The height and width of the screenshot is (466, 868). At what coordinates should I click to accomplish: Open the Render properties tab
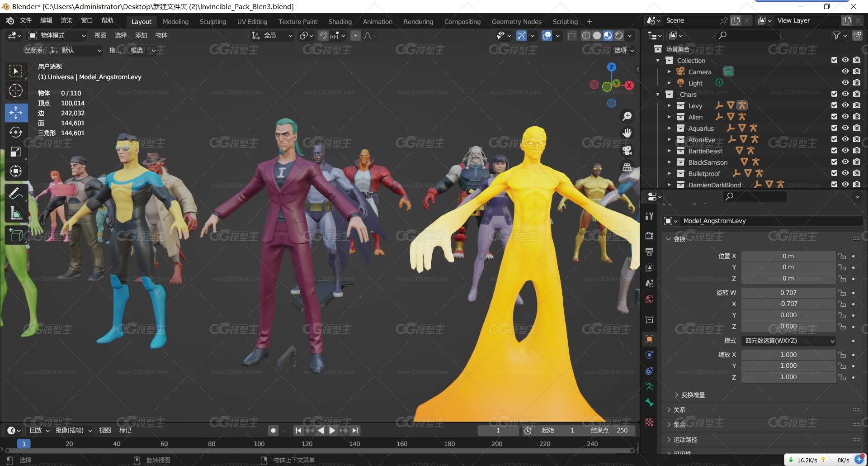pos(650,236)
